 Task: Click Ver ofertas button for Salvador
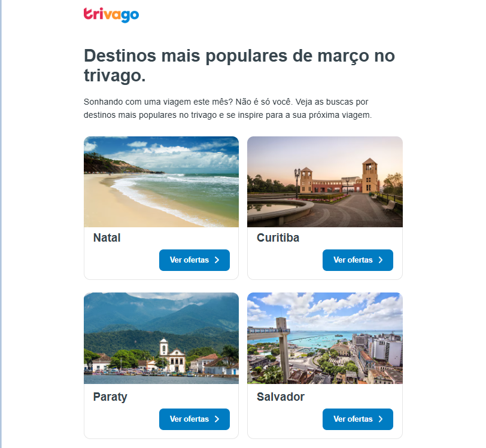358,419
